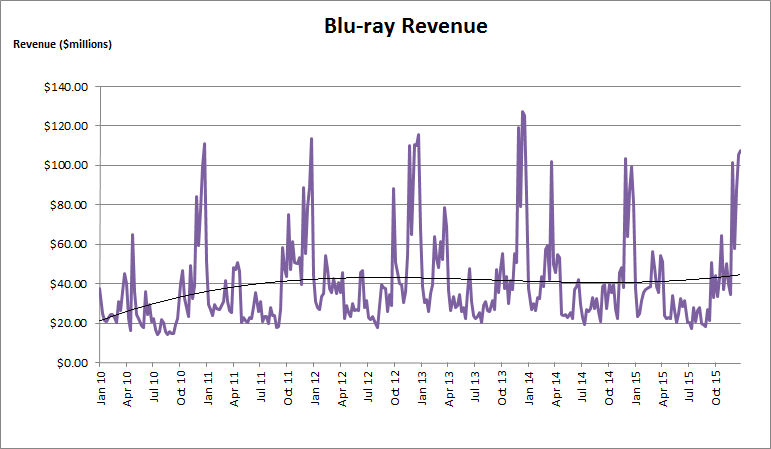Click the Jul 10 date label

(154, 387)
